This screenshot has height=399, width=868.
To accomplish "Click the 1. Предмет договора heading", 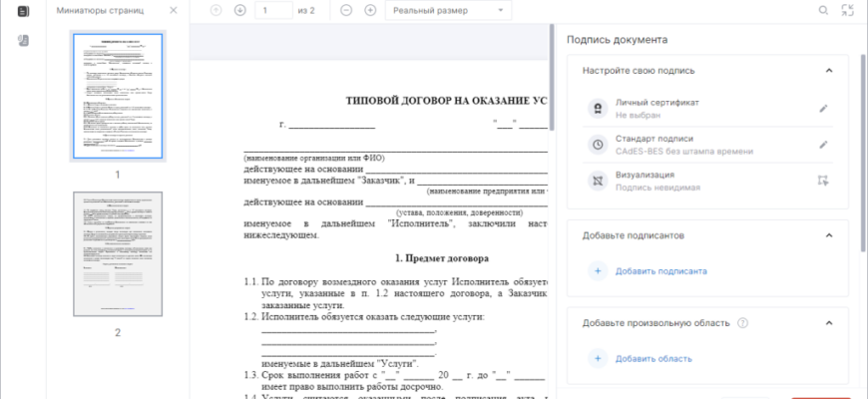I will (442, 258).
